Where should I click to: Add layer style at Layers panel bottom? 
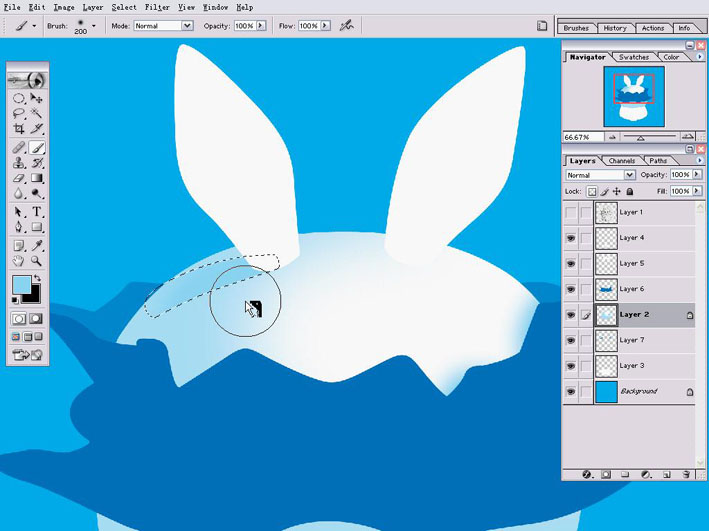point(587,474)
